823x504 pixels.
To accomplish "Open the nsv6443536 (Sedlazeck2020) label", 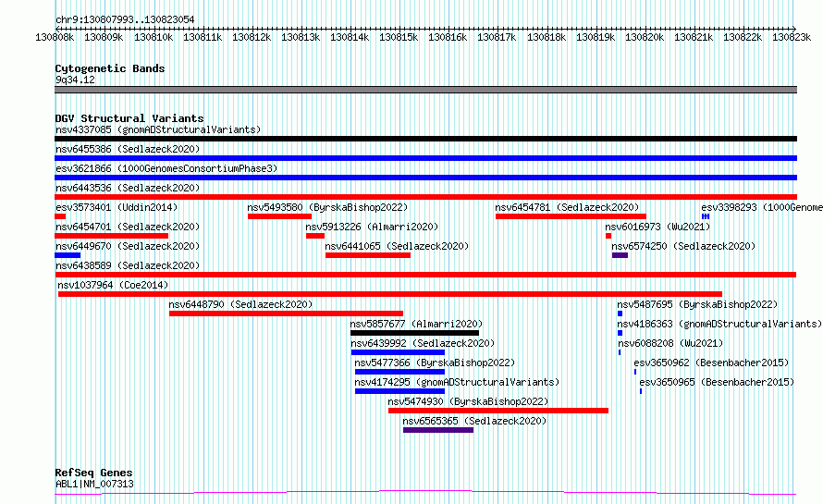I will [128, 188].
